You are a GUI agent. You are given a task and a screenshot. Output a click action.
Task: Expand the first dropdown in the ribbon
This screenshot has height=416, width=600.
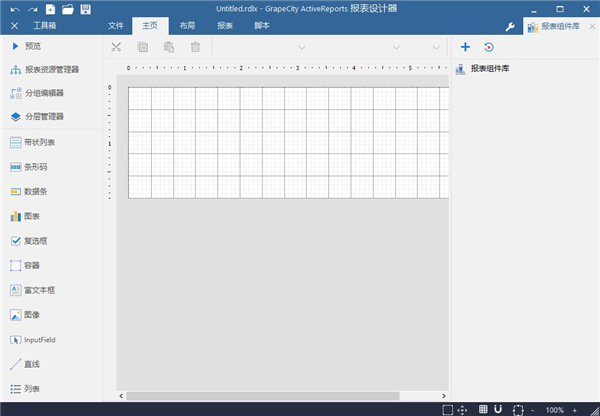(x=302, y=47)
